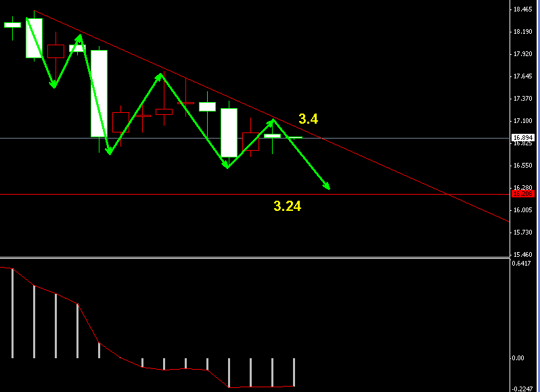This screenshot has width=540, height=392.
Task: Click the -0.2247 indicator scale value
Action: tap(522, 388)
